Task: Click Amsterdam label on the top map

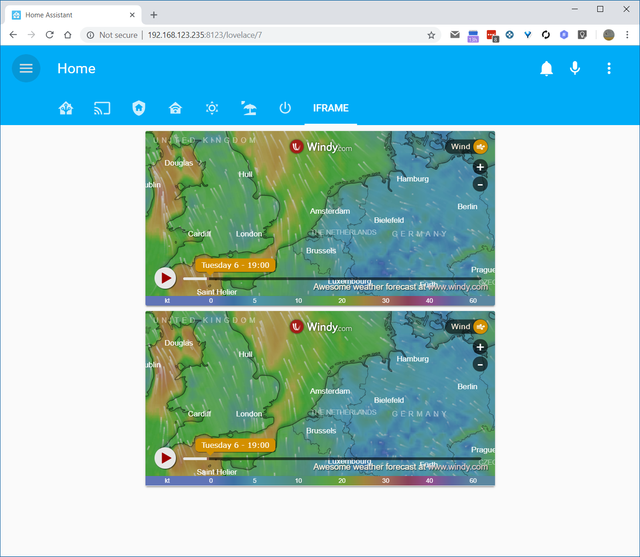Action: tap(330, 211)
